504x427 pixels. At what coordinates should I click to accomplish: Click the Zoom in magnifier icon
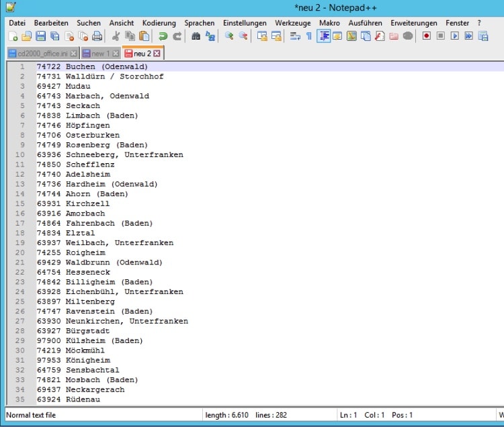(229, 36)
